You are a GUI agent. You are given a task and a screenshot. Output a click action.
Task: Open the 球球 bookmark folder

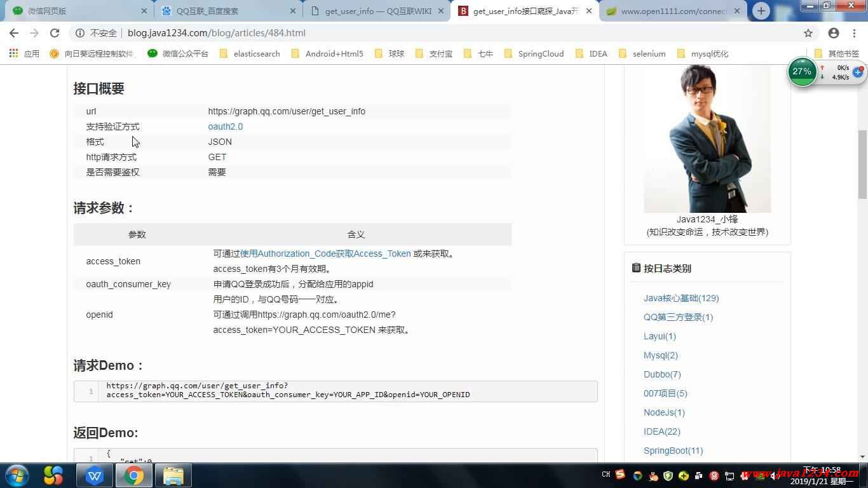point(389,54)
